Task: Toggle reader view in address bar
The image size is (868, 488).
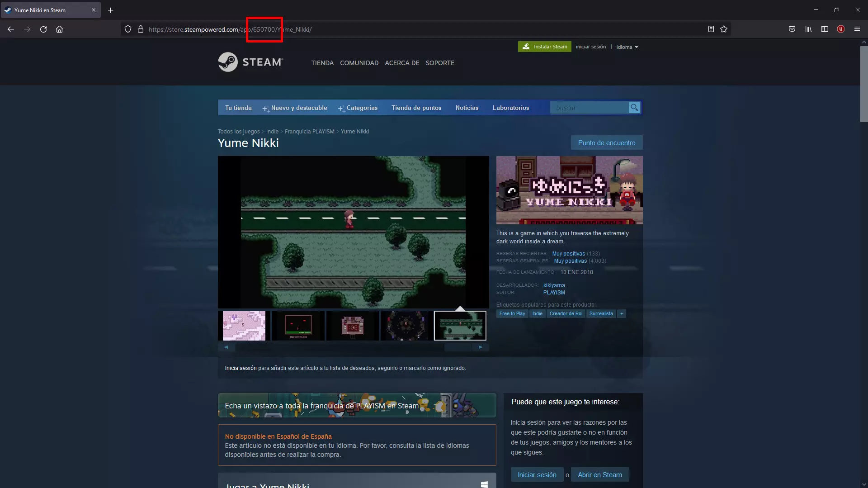Action: 711,29
